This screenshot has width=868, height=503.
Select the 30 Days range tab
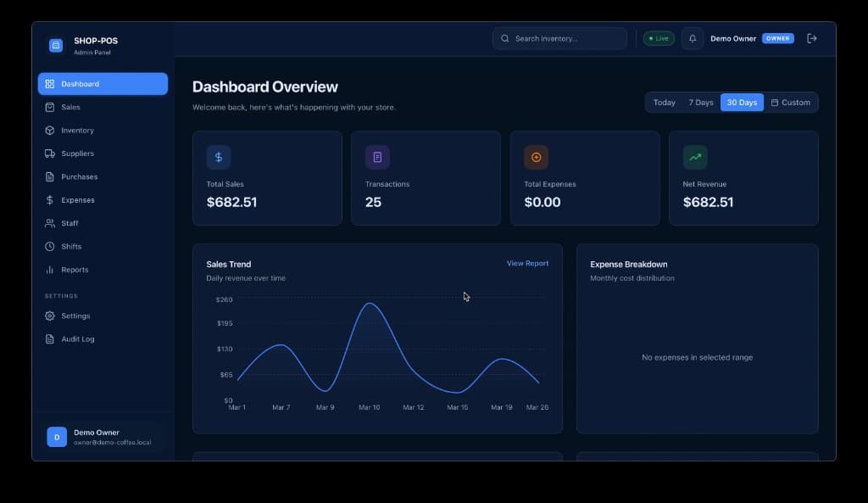pyautogui.click(x=742, y=103)
